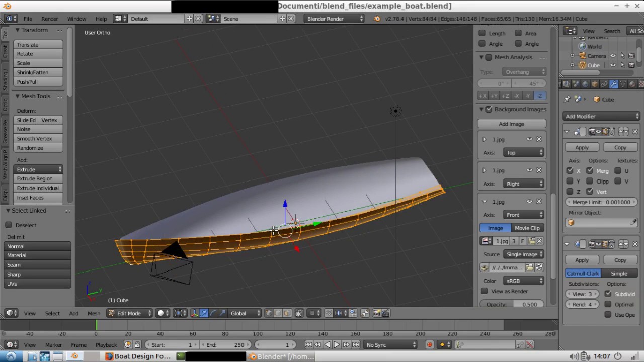Adjust the Opacity 0.500 slider
The height and width of the screenshot is (362, 644).
[x=512, y=304]
